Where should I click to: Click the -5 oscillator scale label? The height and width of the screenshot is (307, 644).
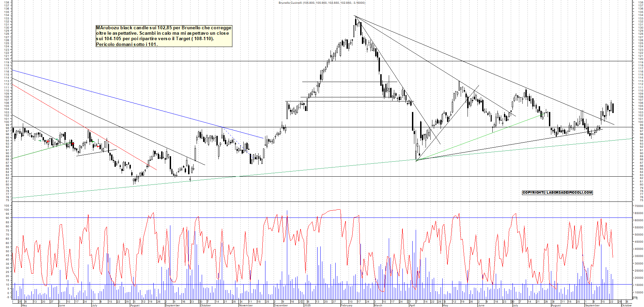pyautogui.click(x=7, y=297)
